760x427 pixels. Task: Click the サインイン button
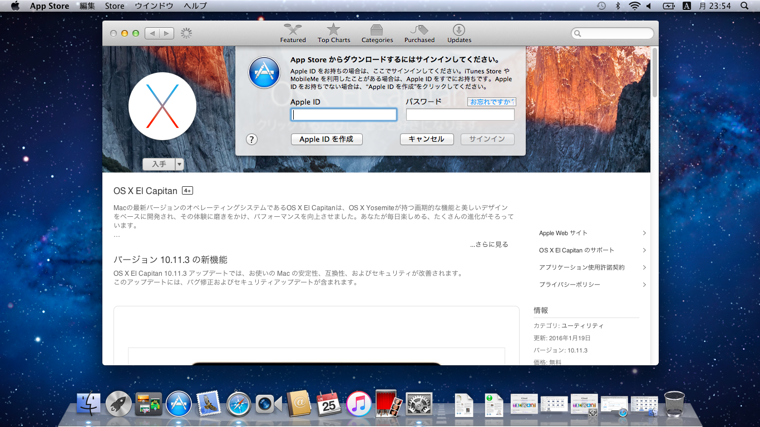click(x=487, y=139)
